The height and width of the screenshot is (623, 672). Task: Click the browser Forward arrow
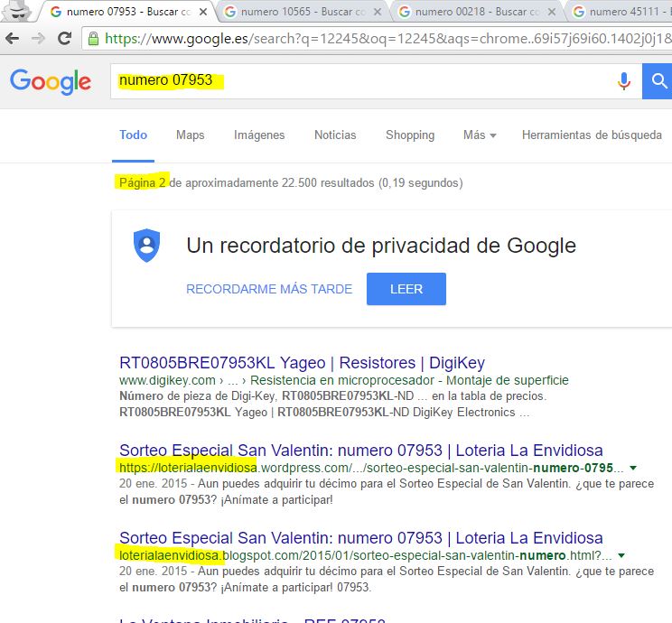point(38,39)
